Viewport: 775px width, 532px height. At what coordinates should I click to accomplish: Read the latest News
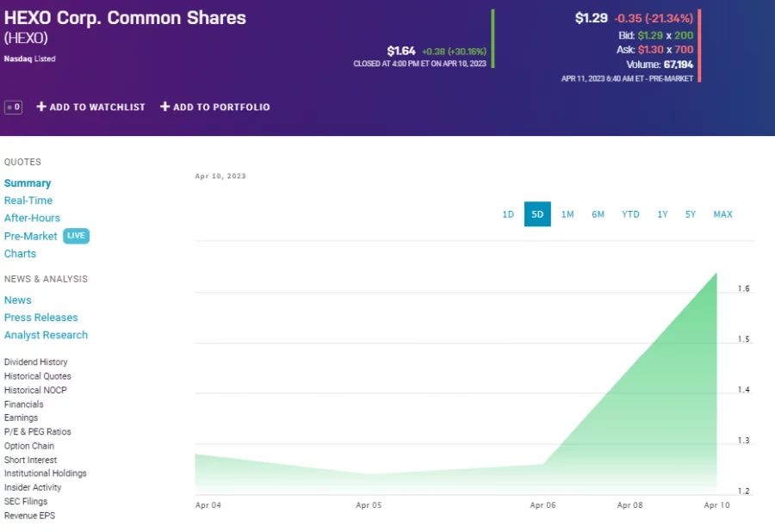click(x=17, y=300)
